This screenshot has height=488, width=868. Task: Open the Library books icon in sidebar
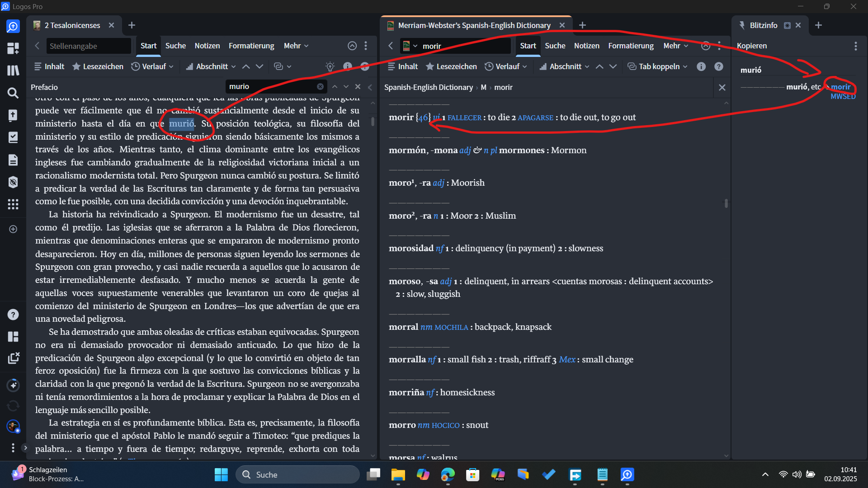pos(13,70)
